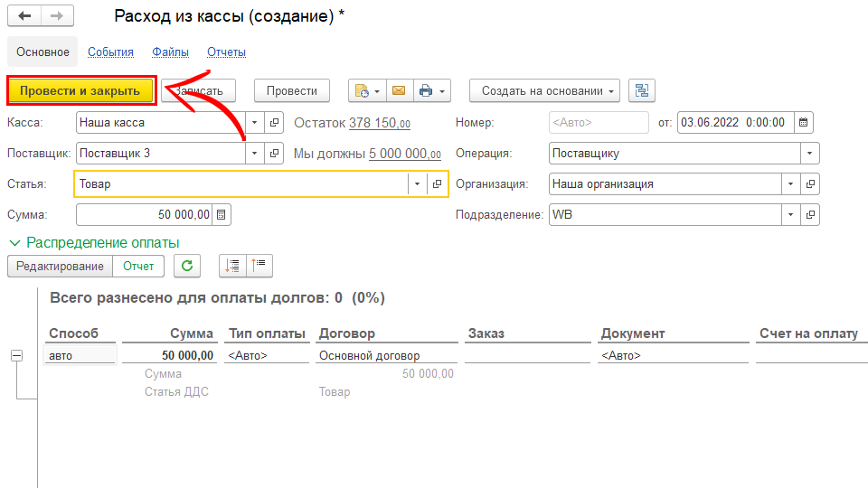The image size is (868, 488).
Task: Click back arrow navigation button
Action: pyautogui.click(x=24, y=16)
